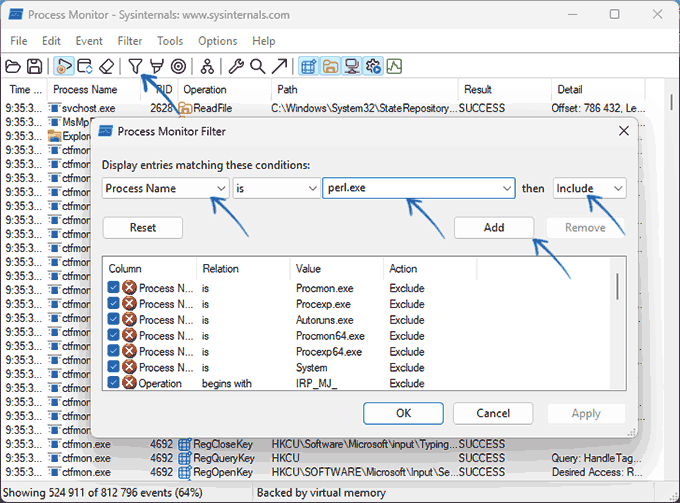Screen dimensions: 680x503
Task: Open the Event menu
Action: 89,41
